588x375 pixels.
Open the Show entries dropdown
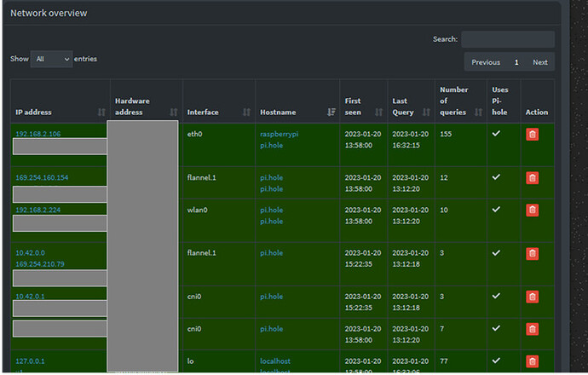(51, 60)
